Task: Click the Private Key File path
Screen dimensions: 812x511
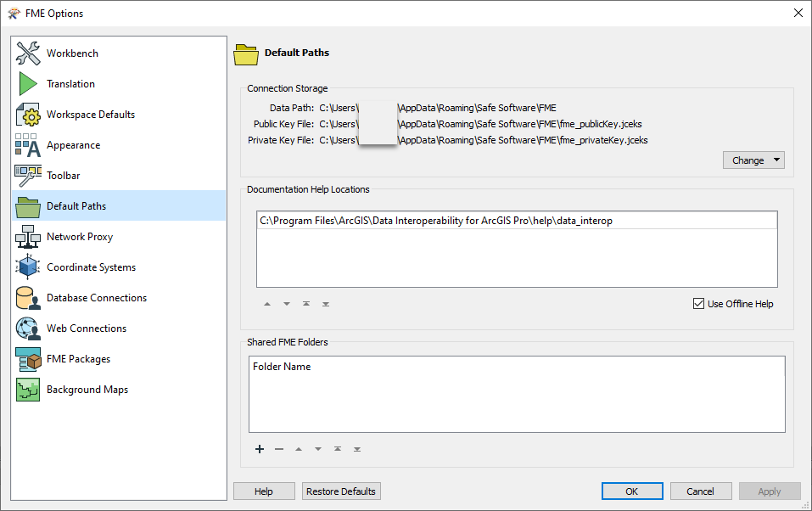Action: point(483,140)
